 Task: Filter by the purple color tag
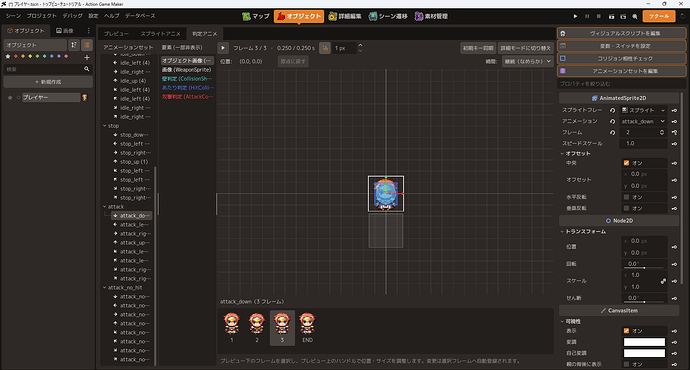(x=59, y=56)
